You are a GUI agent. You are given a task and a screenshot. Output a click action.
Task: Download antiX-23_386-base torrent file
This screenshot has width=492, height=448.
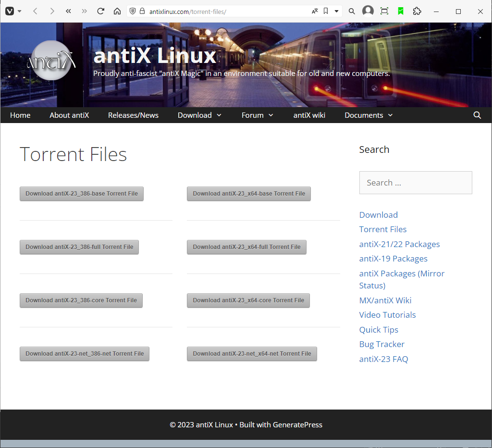pyautogui.click(x=82, y=194)
